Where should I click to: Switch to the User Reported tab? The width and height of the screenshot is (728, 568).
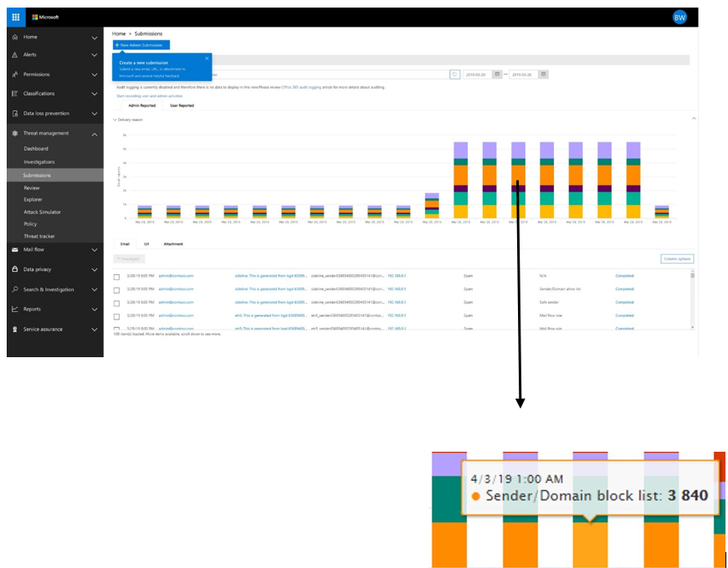tap(182, 105)
